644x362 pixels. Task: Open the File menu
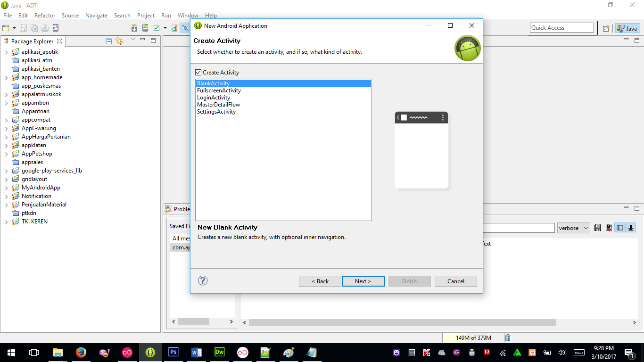click(x=8, y=16)
